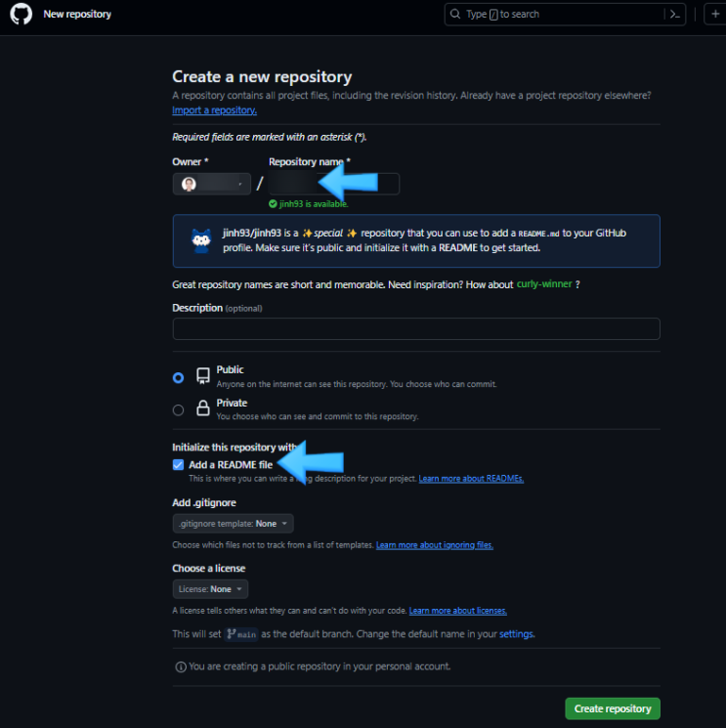Open Learn more about ignoring files
The image size is (726, 728).
tap(435, 545)
